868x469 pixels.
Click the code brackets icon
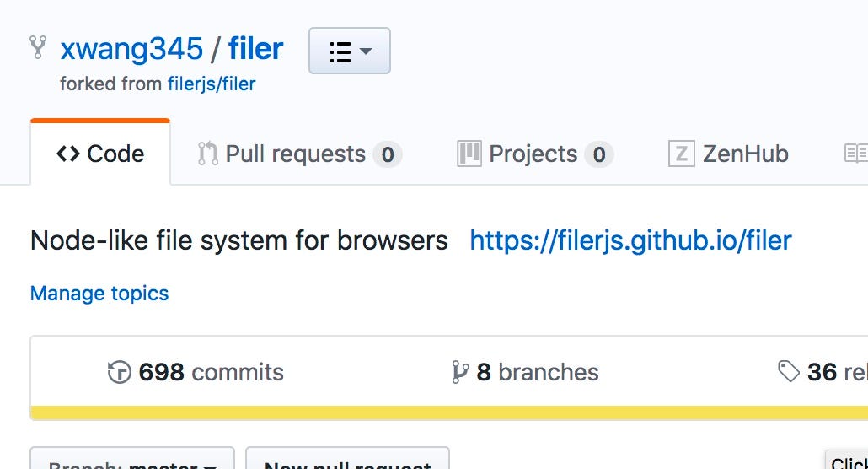[67, 154]
